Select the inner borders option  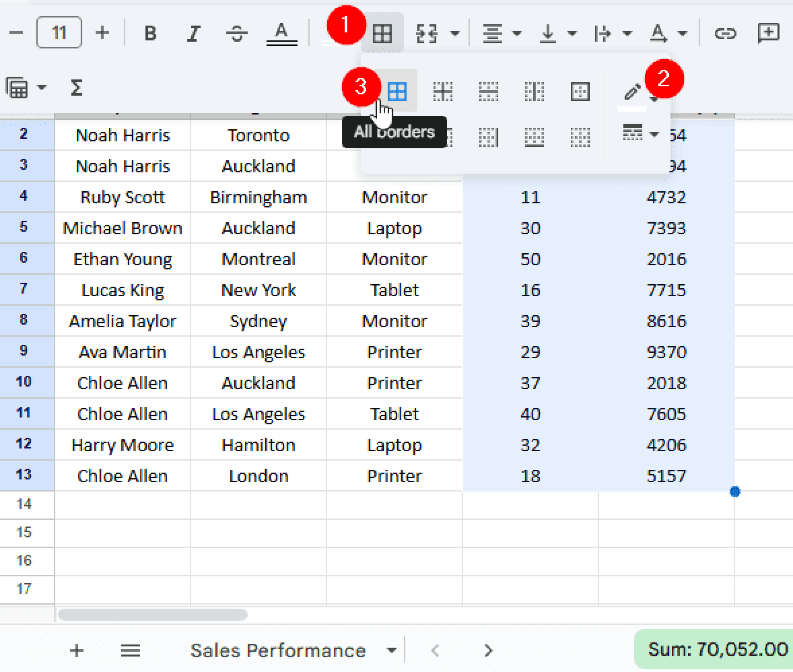coord(443,92)
